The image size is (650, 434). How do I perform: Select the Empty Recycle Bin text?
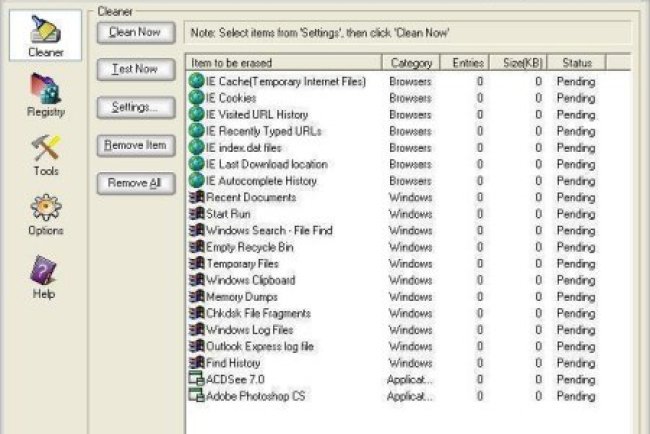(x=250, y=247)
